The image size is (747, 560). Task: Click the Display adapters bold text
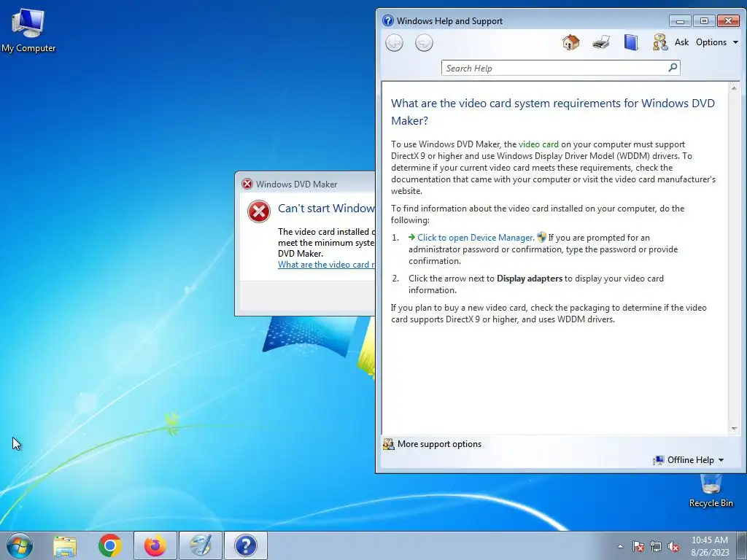pos(530,279)
